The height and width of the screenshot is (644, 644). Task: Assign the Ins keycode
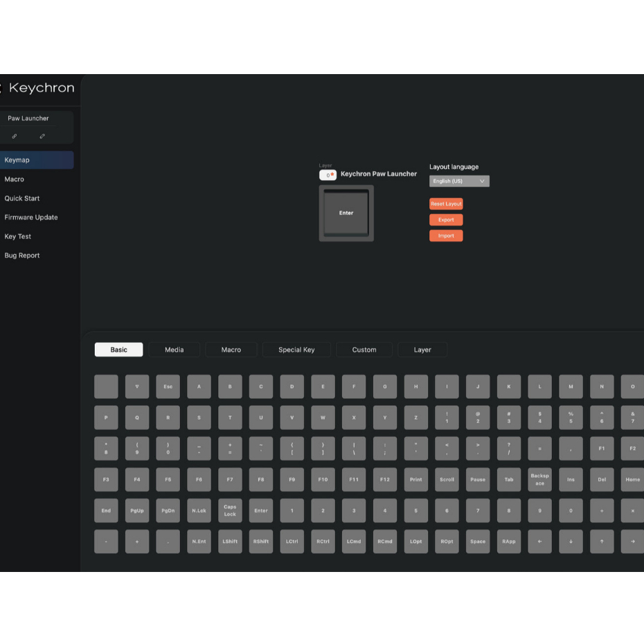point(571,480)
